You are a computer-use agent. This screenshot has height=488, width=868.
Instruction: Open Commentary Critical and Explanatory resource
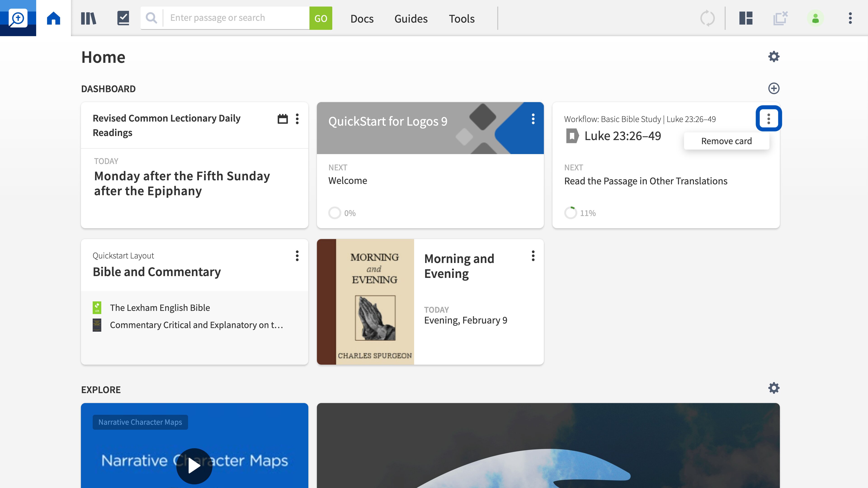[x=196, y=325]
